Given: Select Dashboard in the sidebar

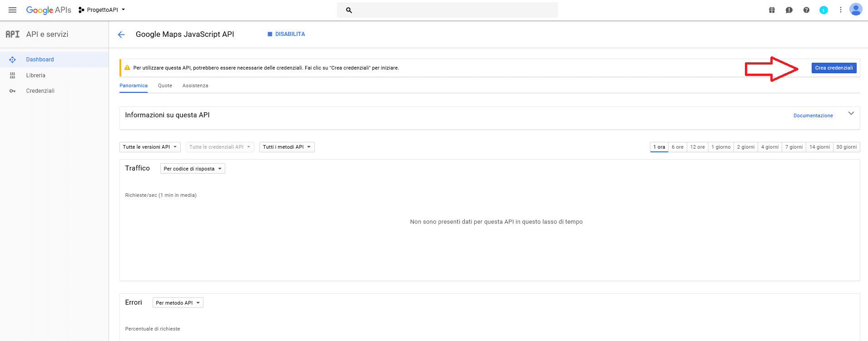Looking at the screenshot, I should 54,60.
